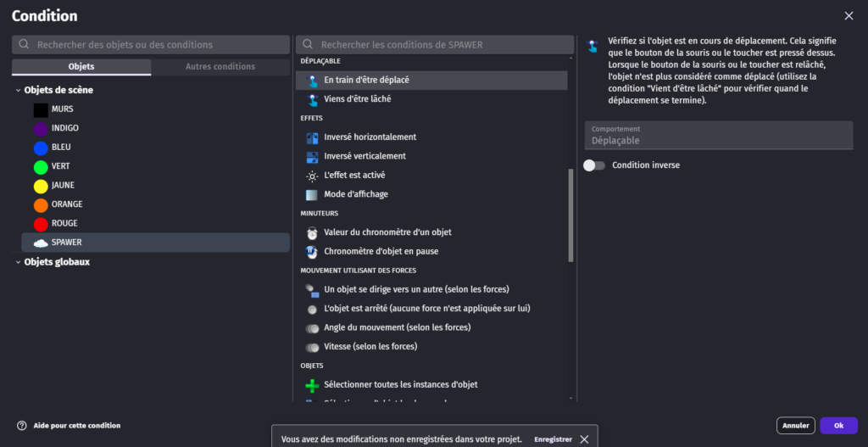Click 'Enregistrer' in the unsaved changes notification
The image size is (868, 447).
tap(552, 439)
